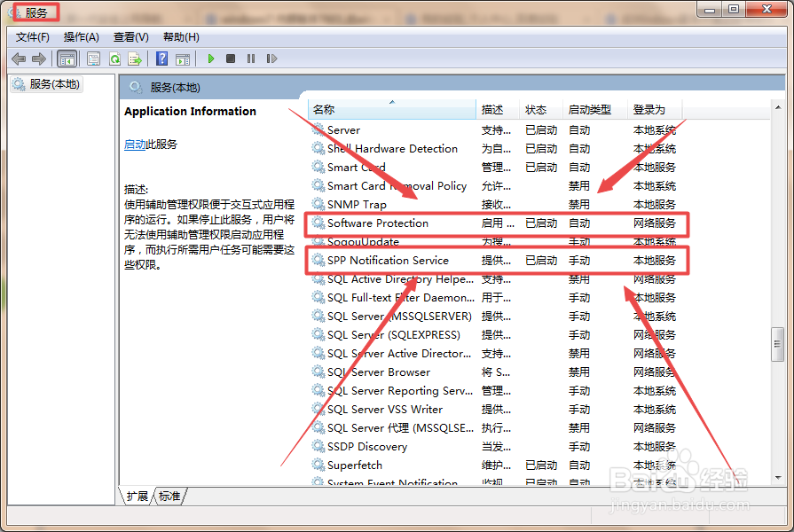The image size is (794, 532).
Task: Switch to the 标准 tab
Action: 169,497
